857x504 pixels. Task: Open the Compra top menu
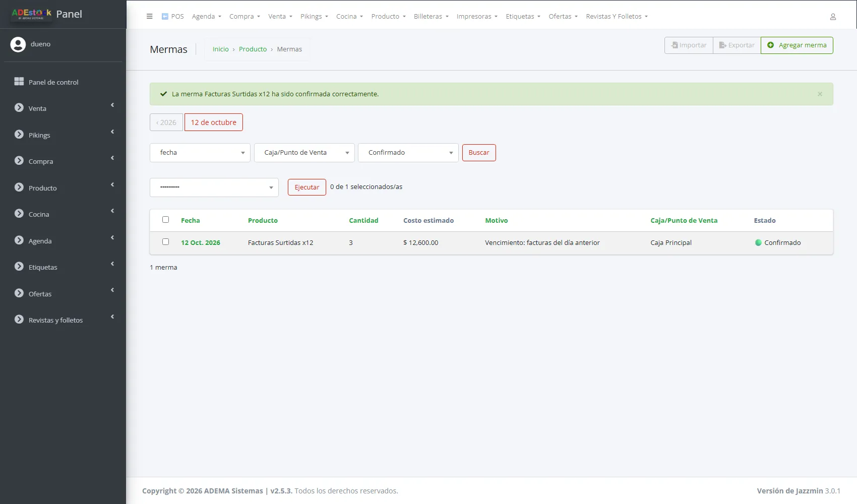coord(244,17)
